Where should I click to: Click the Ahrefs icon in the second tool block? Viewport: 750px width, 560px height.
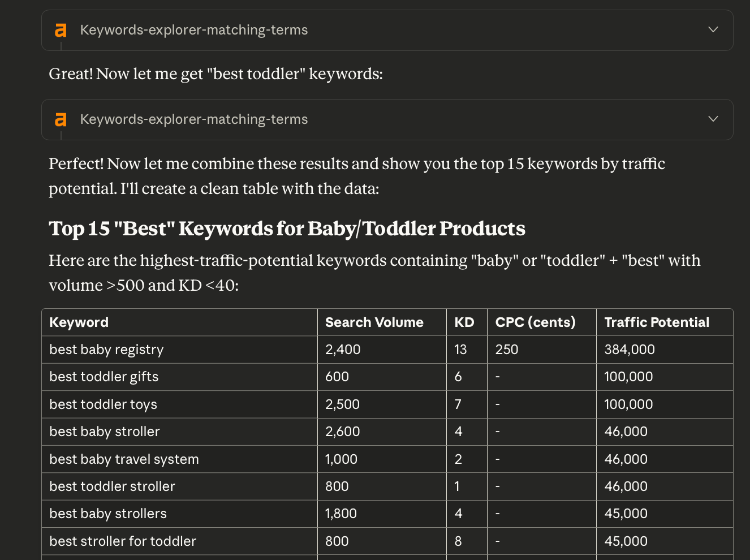(x=61, y=119)
